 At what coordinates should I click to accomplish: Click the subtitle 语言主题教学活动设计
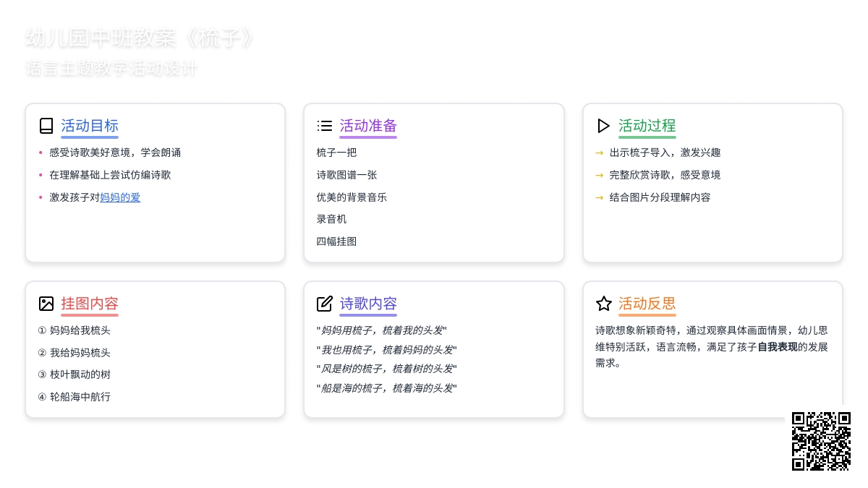coord(111,69)
